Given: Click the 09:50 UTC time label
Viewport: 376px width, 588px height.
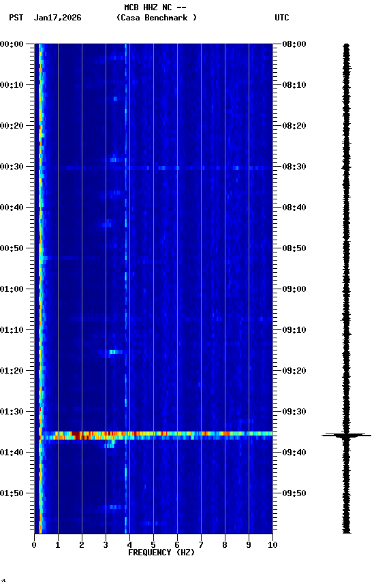Looking at the screenshot, I should pos(294,493).
